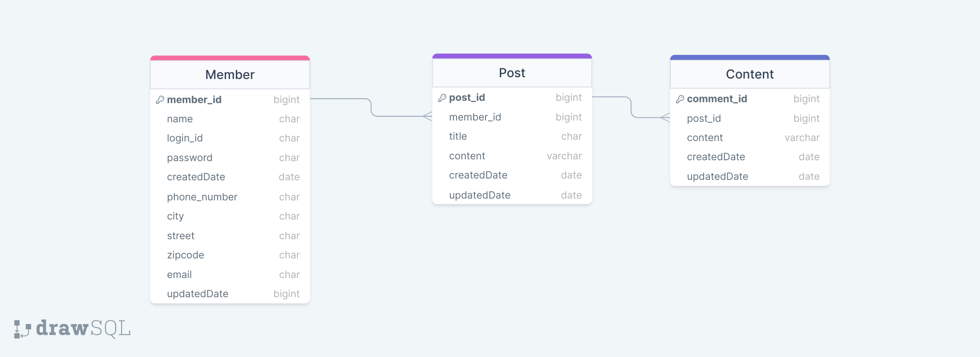The image size is (980, 357).
Task: Select the title column in Post table
Action: (512, 137)
